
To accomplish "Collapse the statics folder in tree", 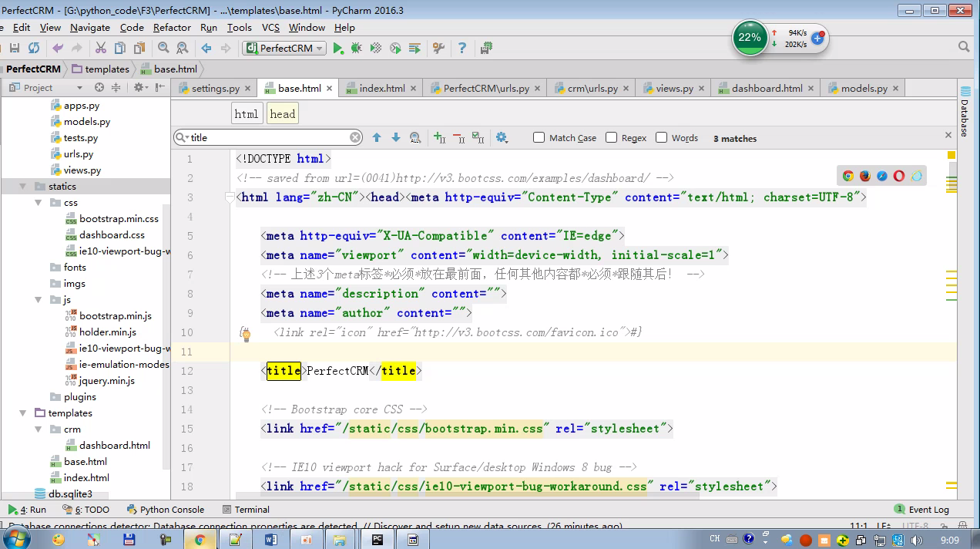I will point(24,187).
